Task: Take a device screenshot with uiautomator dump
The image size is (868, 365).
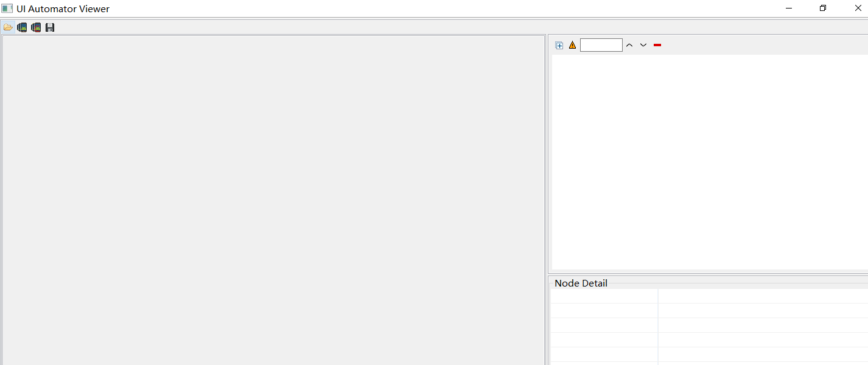Action: point(22,27)
